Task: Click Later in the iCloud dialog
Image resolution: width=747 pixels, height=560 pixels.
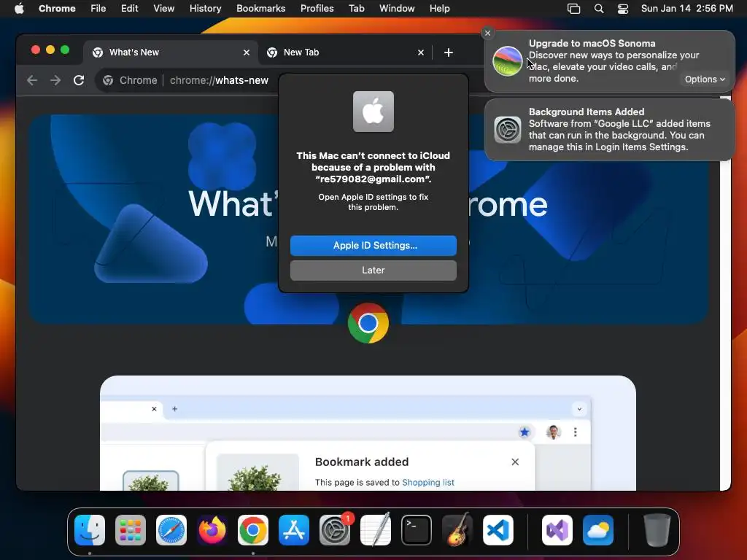Action: pos(373,271)
